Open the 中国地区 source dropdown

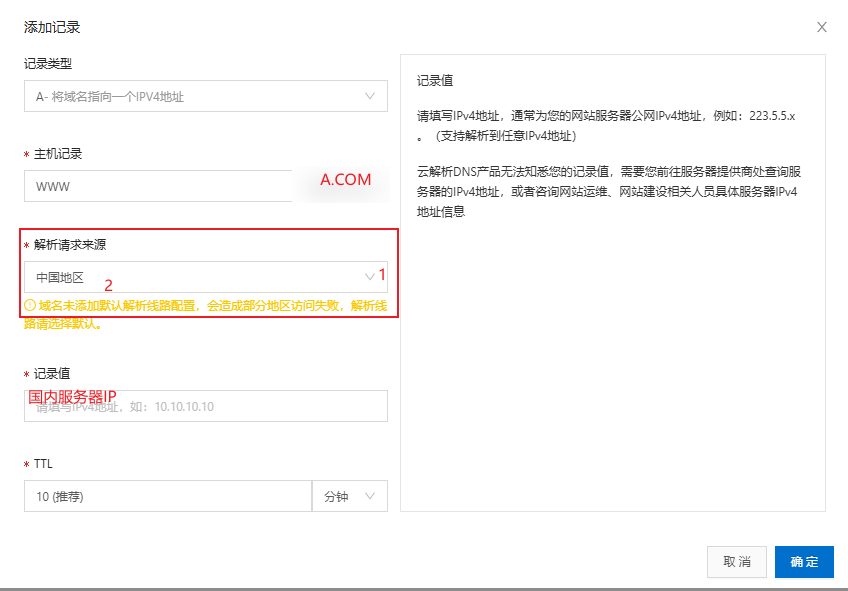pyautogui.click(x=190, y=277)
